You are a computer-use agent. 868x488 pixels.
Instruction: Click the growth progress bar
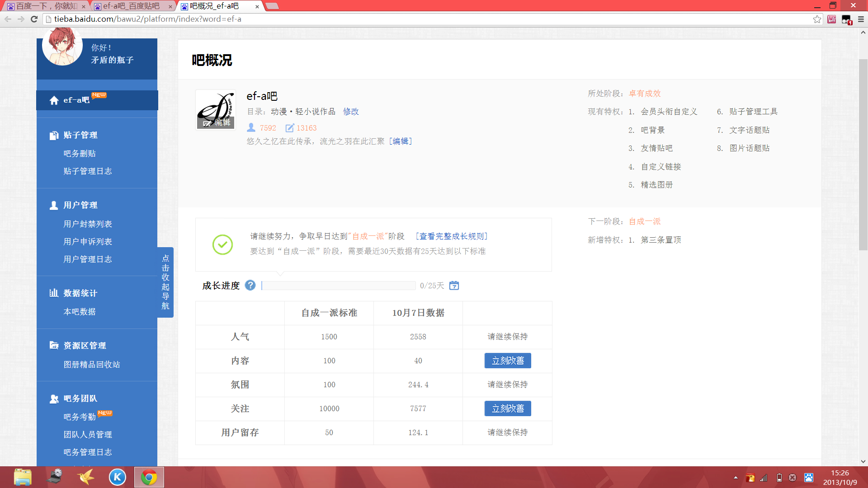[x=338, y=286]
